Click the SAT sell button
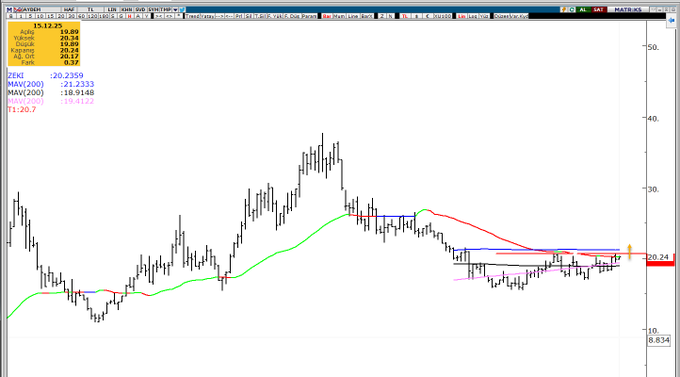 pyautogui.click(x=598, y=10)
